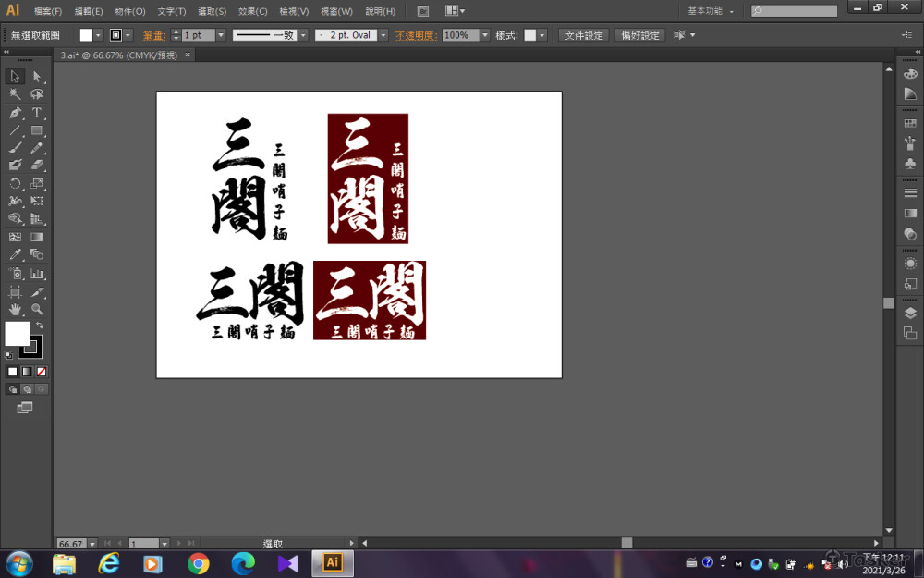Screen dimensions: 924x578
Task: Click the 文件設定 button
Action: [584, 35]
